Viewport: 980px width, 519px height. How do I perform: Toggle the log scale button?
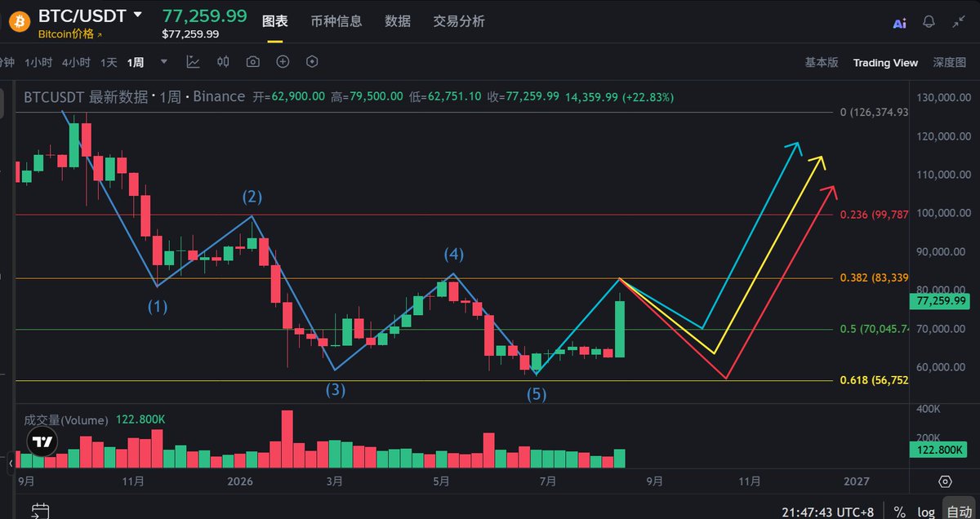tap(925, 512)
